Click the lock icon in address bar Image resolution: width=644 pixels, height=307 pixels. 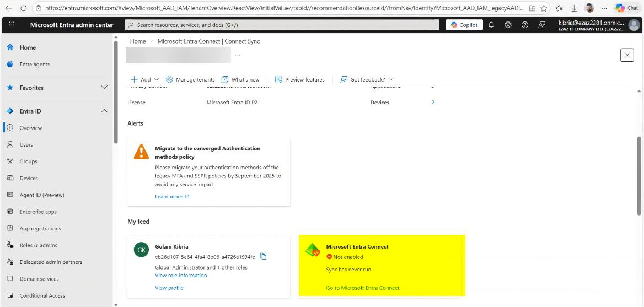[x=38, y=8]
